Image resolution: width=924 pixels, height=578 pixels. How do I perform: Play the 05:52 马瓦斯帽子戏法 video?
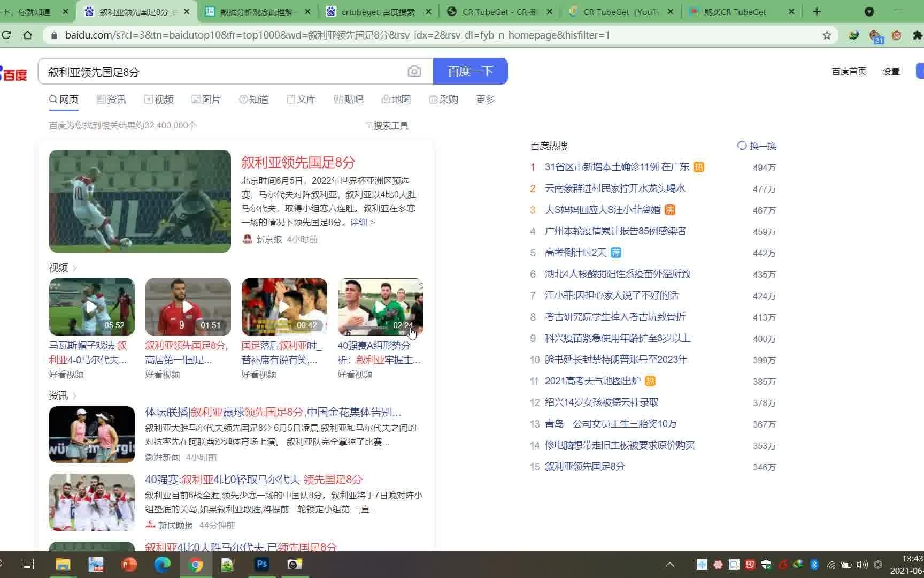[91, 307]
